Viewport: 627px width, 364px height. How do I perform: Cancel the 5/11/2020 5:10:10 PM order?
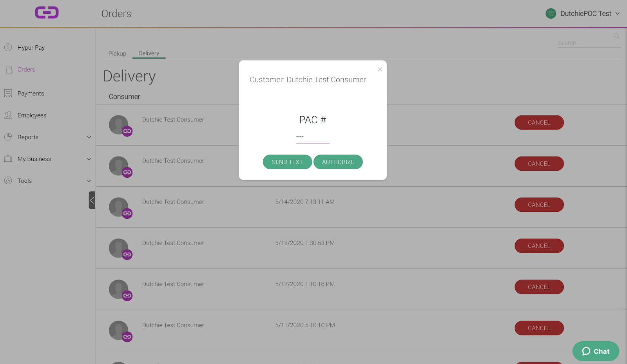click(x=539, y=328)
